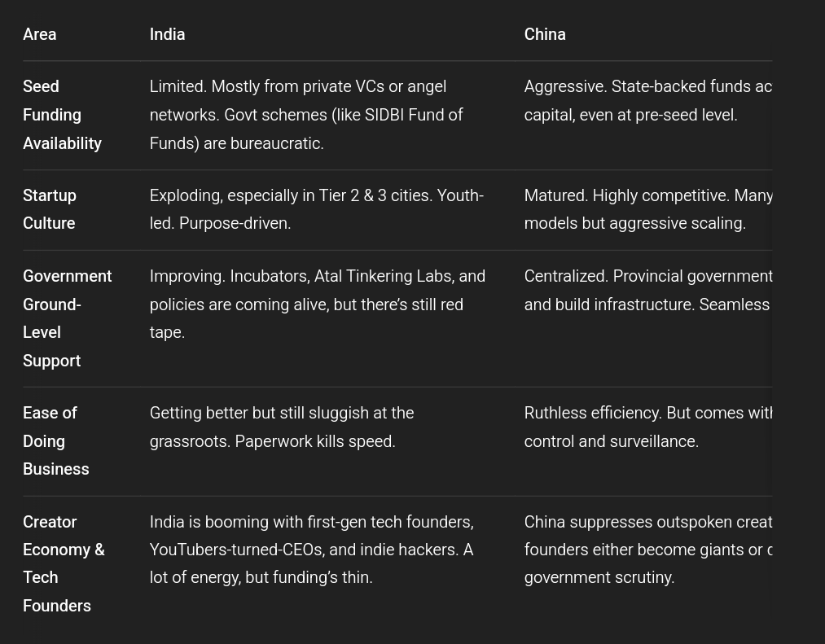
Task: Select India's first-gen tech founders cell
Action: tap(312, 550)
